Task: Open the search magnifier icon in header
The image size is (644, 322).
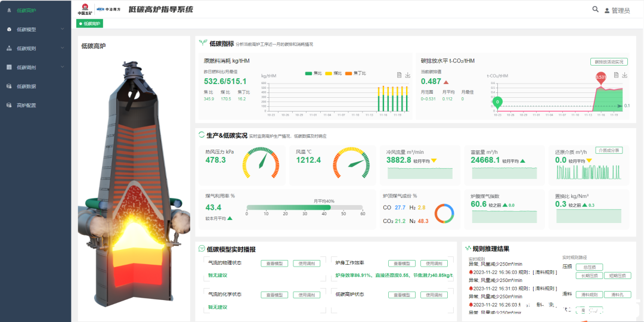Action: pos(595,9)
